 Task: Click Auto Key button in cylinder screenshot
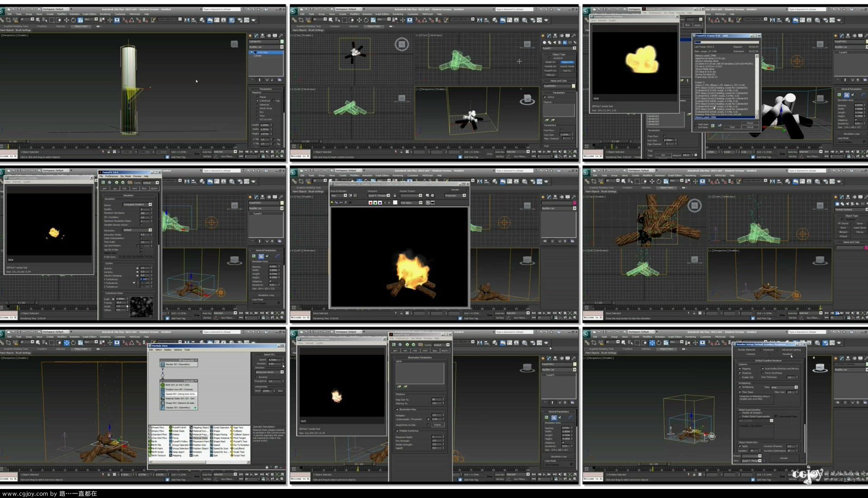coord(207,152)
